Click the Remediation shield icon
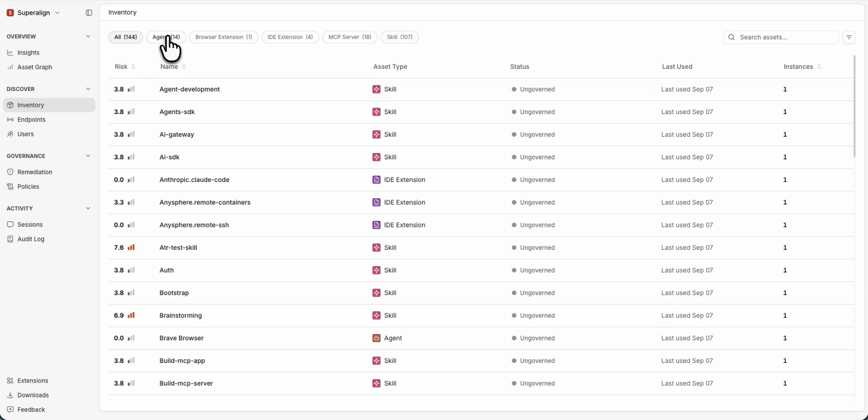Viewport: 868px width, 420px height. point(10,172)
